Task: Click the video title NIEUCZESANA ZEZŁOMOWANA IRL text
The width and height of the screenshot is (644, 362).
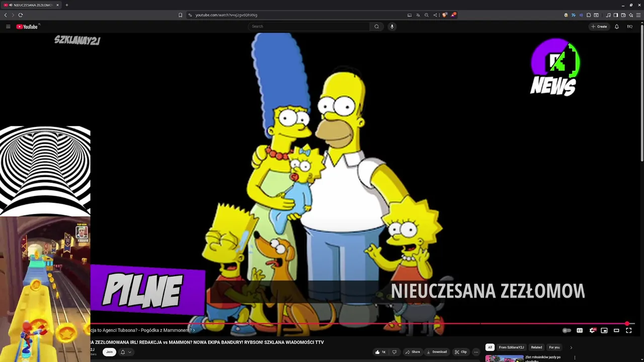Action: coord(207,342)
